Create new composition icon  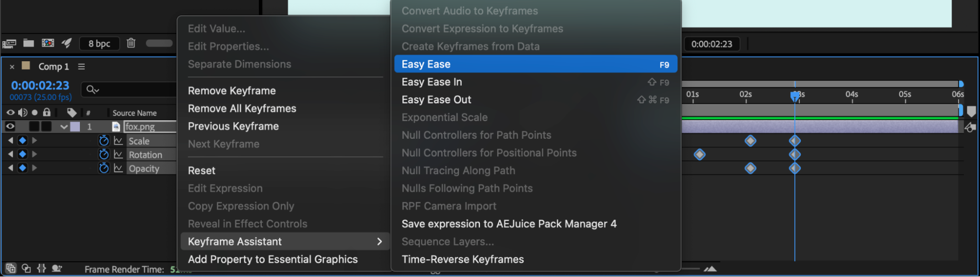tap(48, 43)
